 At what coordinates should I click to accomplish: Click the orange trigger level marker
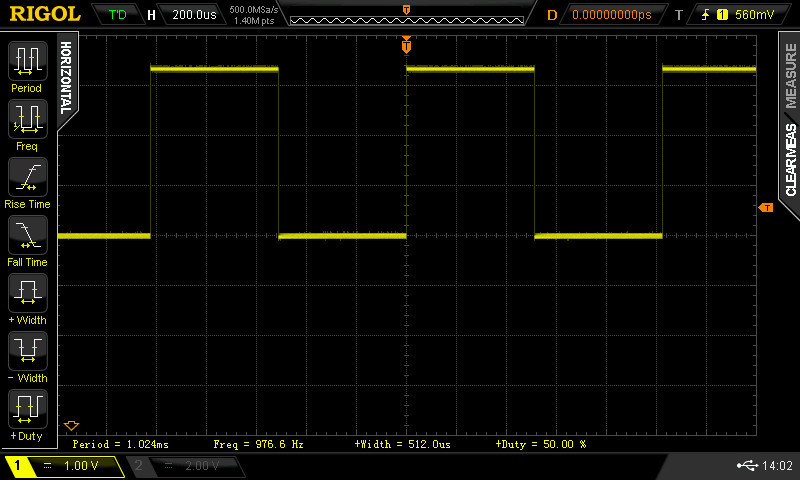tap(766, 207)
